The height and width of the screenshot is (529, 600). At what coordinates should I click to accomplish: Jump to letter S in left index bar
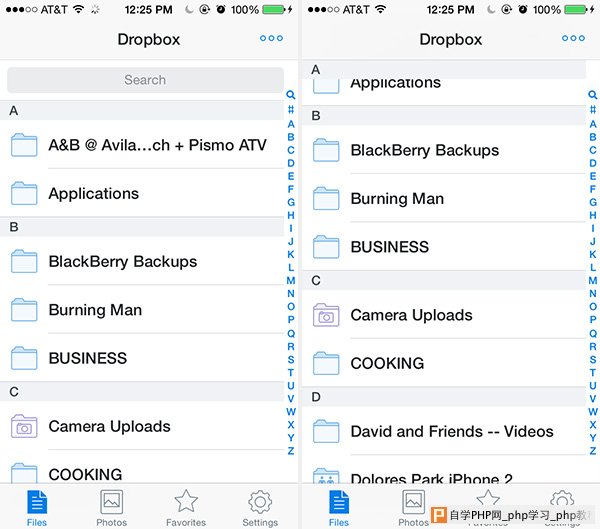click(291, 359)
